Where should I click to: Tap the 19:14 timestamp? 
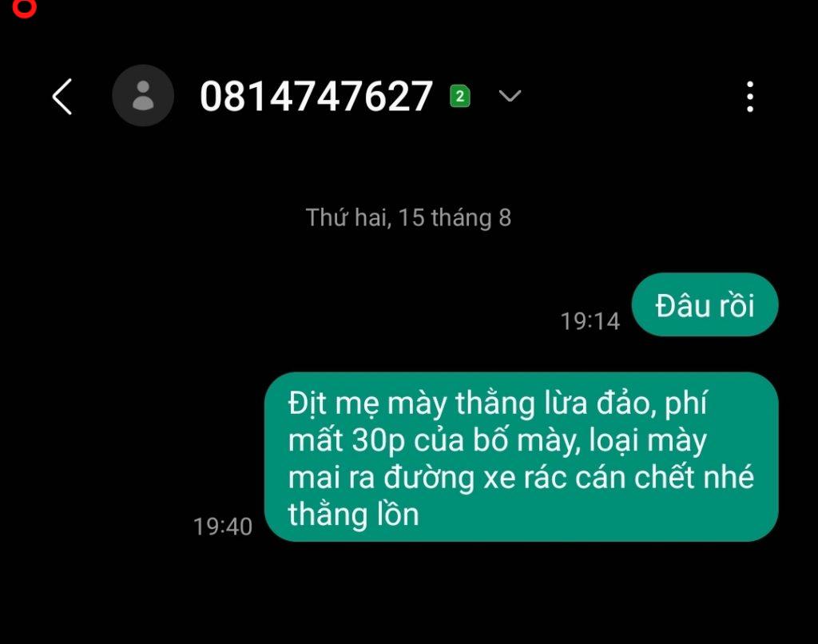590,321
